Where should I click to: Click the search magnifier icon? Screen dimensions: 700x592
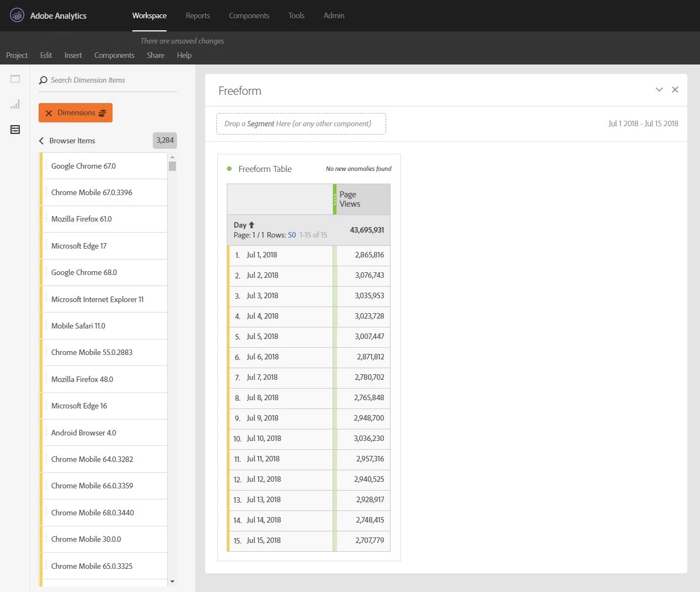[43, 80]
